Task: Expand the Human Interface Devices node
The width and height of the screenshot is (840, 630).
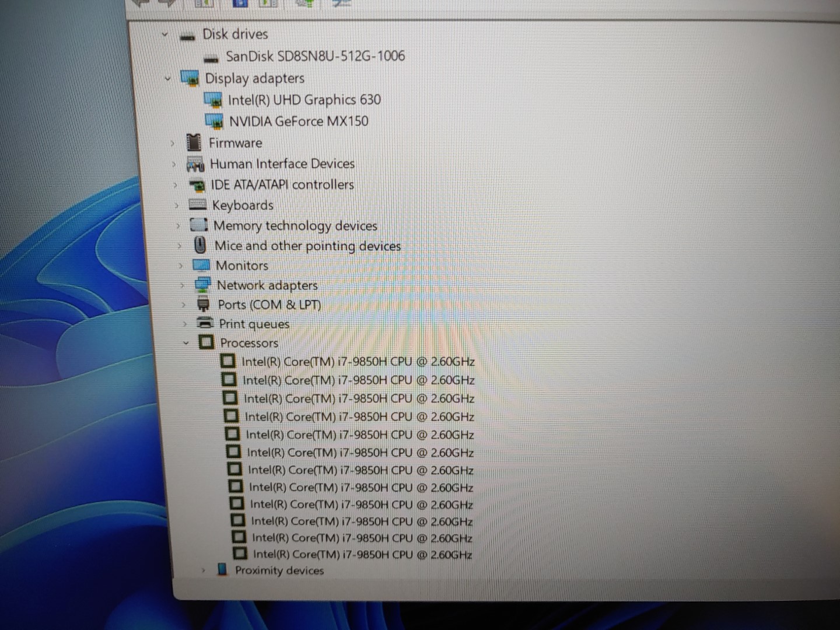Action: 174,164
